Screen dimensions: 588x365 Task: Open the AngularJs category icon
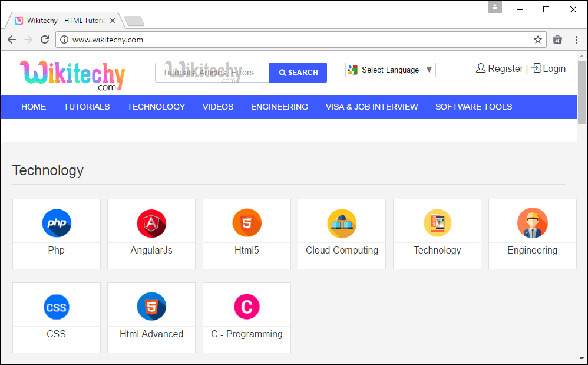151,223
